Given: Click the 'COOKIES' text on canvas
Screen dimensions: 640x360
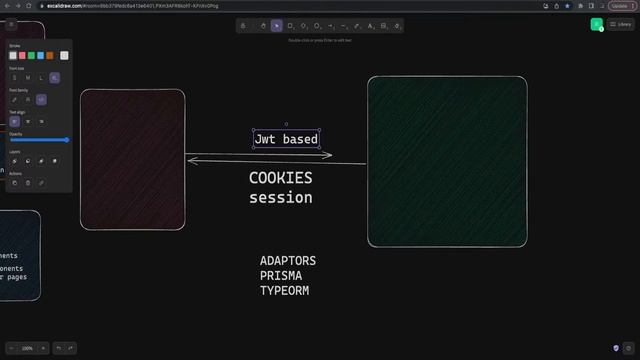Looking at the screenshot, I should (x=281, y=178).
